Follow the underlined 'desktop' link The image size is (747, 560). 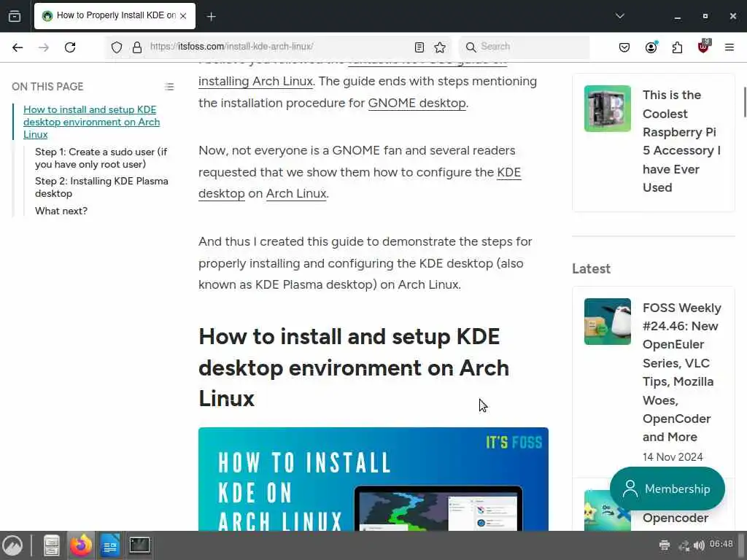click(222, 194)
